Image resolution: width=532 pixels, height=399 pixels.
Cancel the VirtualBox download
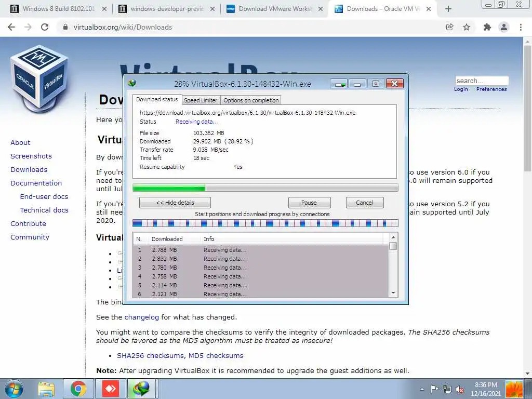365,203
